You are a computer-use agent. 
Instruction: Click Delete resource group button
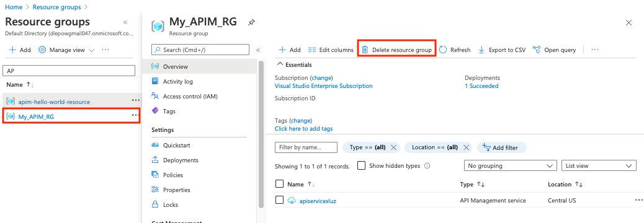click(396, 50)
